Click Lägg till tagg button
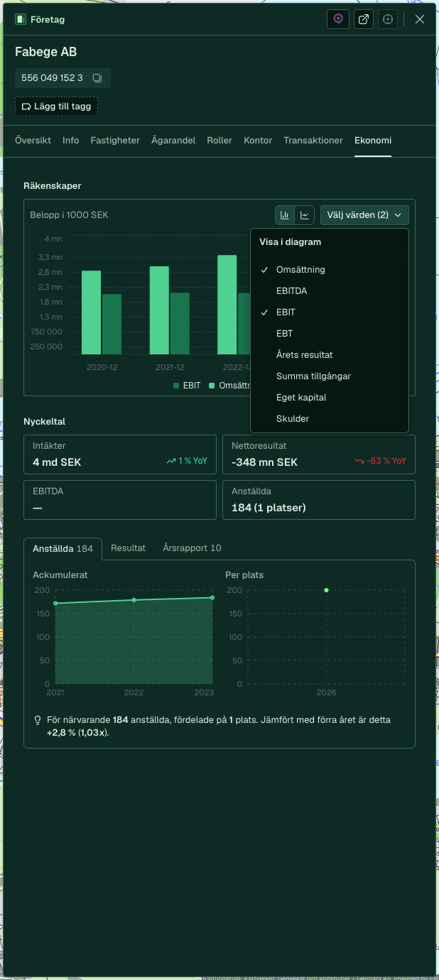Screen dimensions: 439x980 pos(56,107)
